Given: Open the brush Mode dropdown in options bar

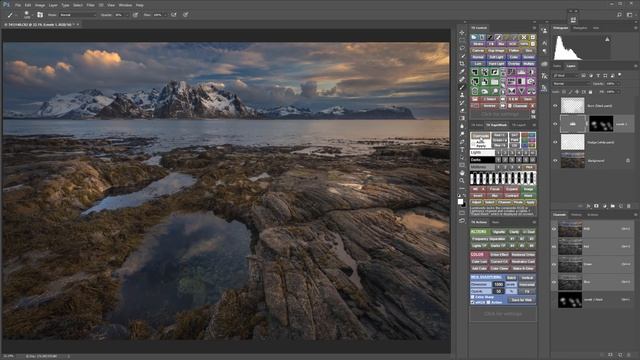Looking at the screenshot, I should tap(78, 15).
